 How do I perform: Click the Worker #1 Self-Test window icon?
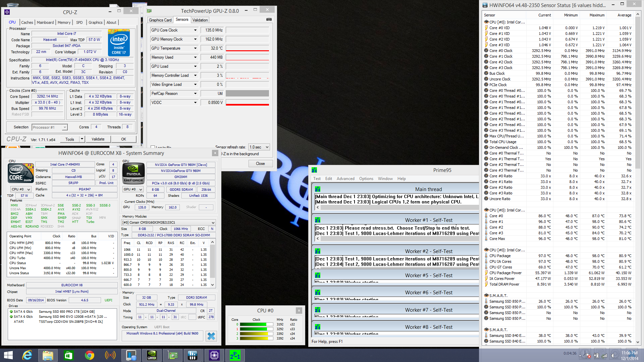point(318,220)
